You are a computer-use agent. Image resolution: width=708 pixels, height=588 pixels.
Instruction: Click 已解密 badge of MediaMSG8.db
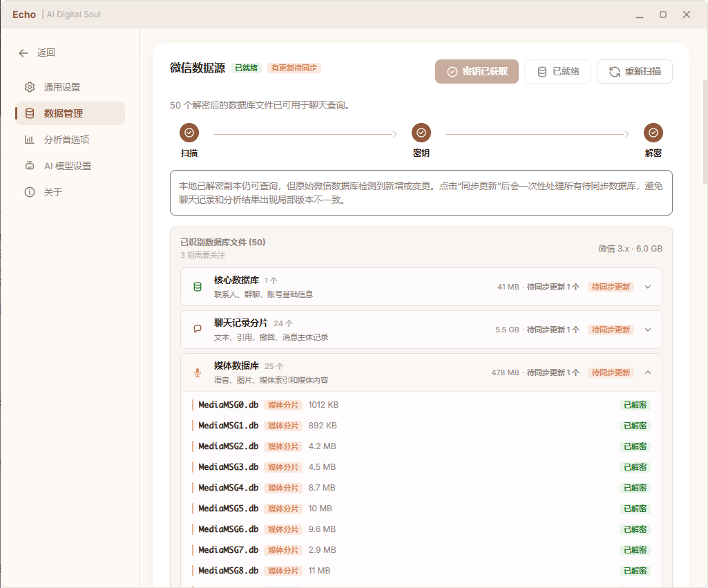635,571
